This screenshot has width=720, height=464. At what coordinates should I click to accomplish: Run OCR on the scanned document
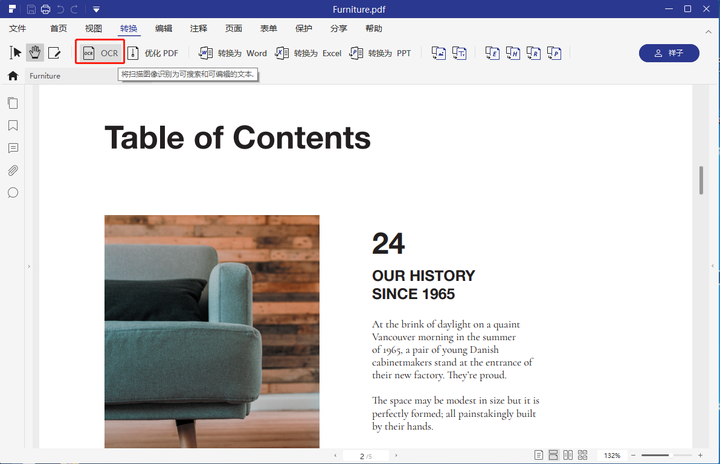tap(100, 53)
